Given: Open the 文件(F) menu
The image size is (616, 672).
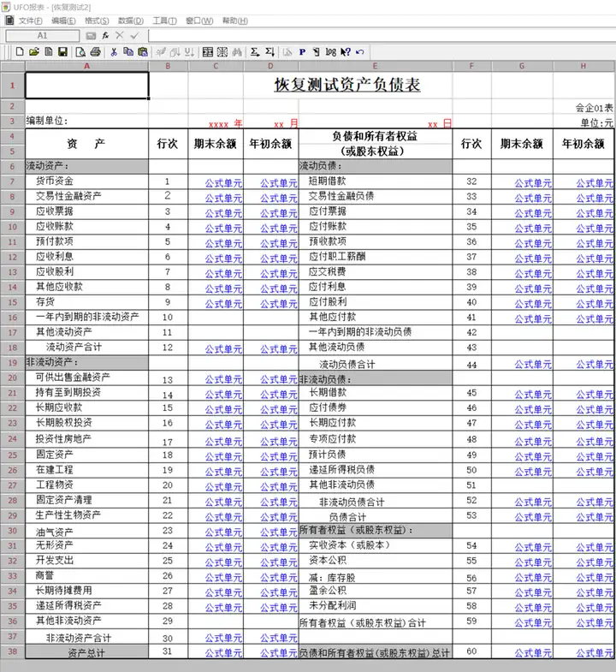Looking at the screenshot, I should 31,21.
